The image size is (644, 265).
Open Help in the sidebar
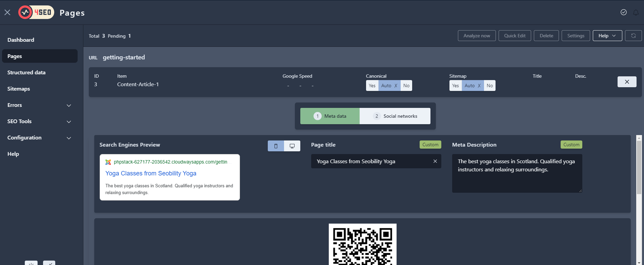pyautogui.click(x=40, y=154)
